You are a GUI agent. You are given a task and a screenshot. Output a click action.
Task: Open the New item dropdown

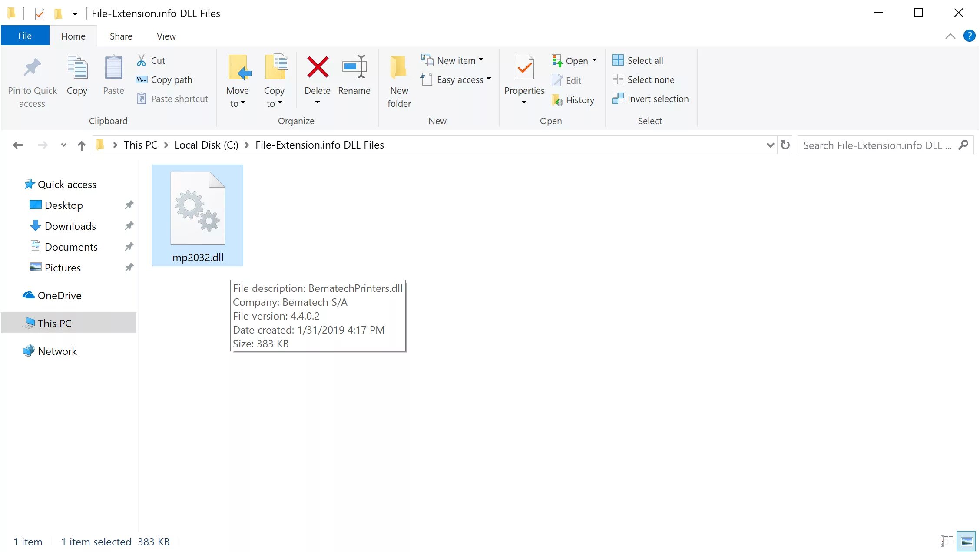pos(460,60)
